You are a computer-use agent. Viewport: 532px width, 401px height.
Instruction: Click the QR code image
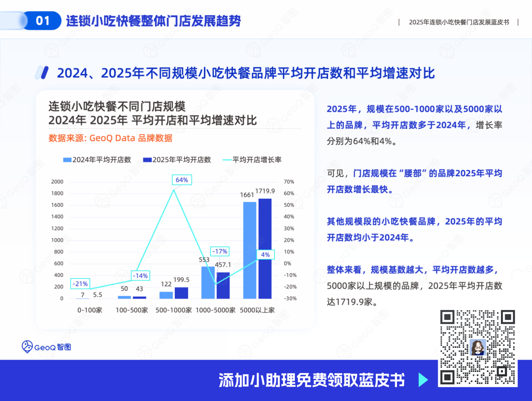tap(477, 347)
